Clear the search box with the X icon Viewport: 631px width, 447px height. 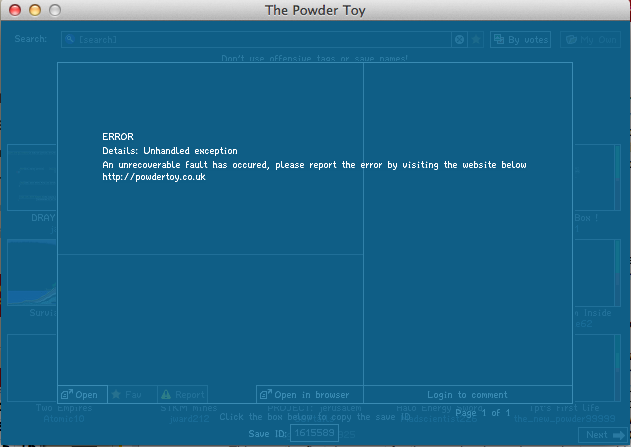pyautogui.click(x=459, y=39)
